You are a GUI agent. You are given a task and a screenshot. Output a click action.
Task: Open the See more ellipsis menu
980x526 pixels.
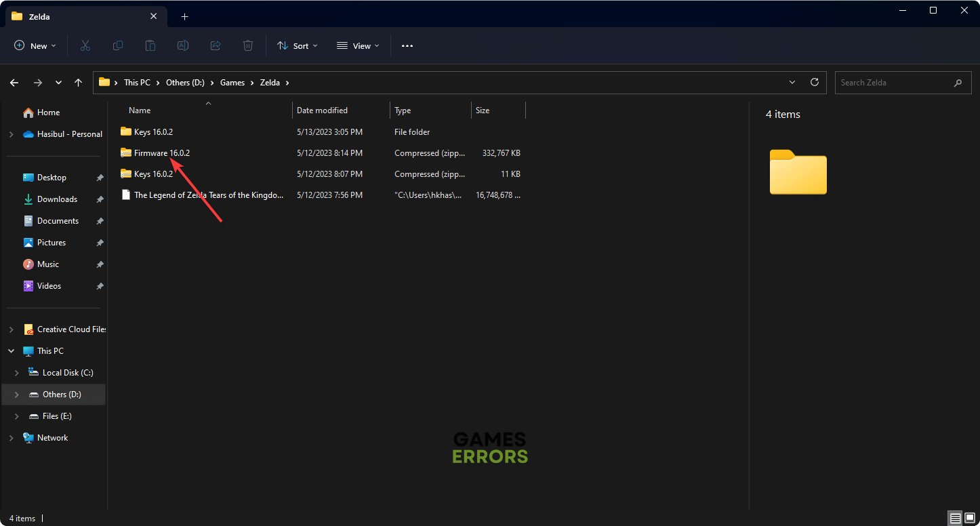[407, 45]
